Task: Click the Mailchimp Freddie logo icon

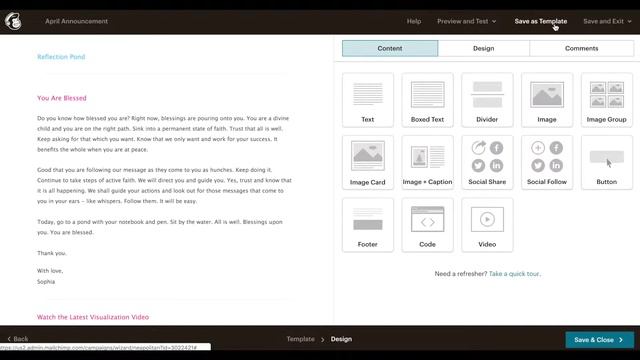Action: [13, 21]
